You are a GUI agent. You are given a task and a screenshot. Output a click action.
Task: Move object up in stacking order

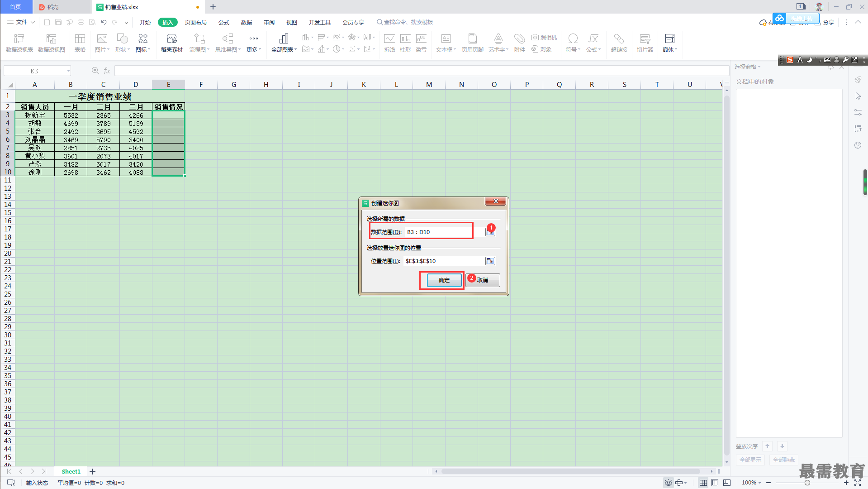pos(767,446)
